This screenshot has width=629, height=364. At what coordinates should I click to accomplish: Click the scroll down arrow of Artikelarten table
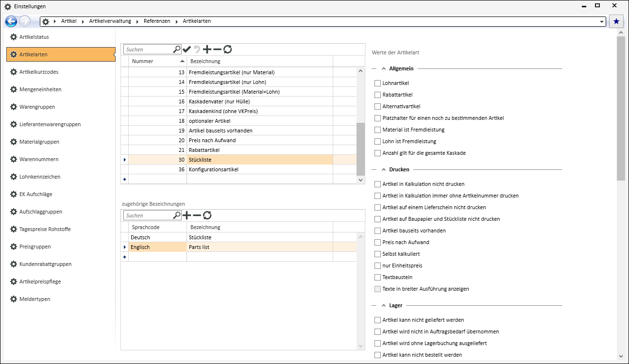click(x=360, y=180)
